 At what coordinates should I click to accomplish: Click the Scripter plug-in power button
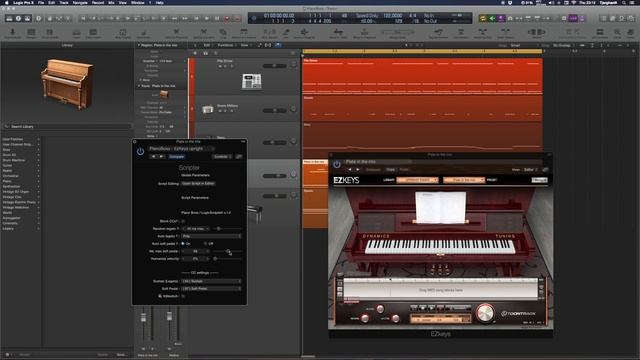click(x=140, y=151)
